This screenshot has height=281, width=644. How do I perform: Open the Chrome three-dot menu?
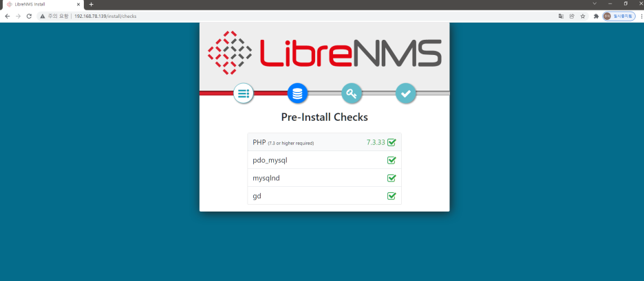tap(641, 16)
